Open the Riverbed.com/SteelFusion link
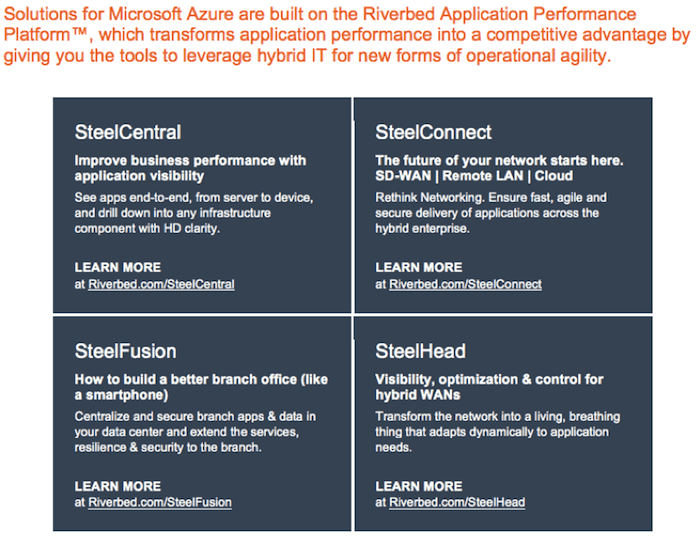This screenshot has width=700, height=545. (x=160, y=503)
